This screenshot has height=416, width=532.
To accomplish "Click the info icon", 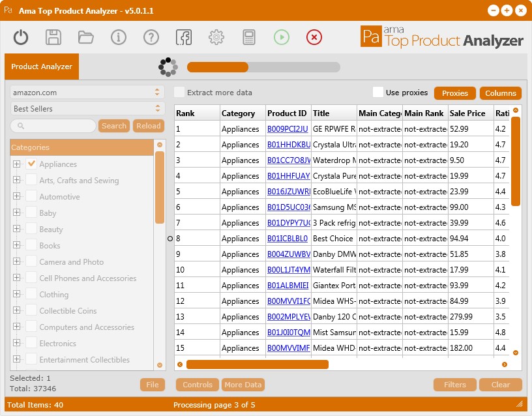I will click(x=119, y=37).
